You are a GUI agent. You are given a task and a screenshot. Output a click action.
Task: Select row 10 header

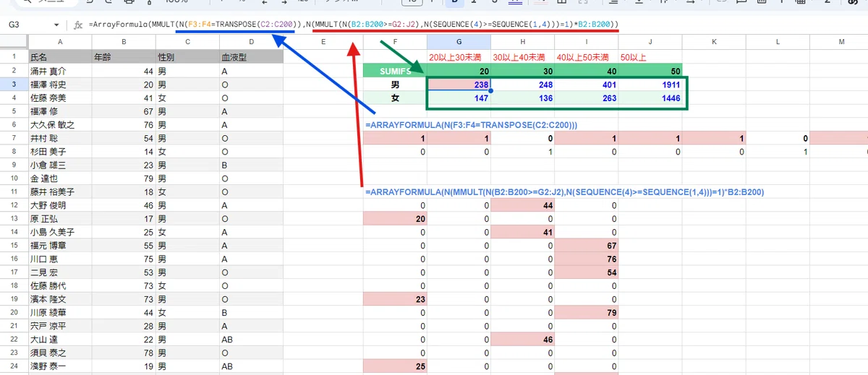point(14,178)
